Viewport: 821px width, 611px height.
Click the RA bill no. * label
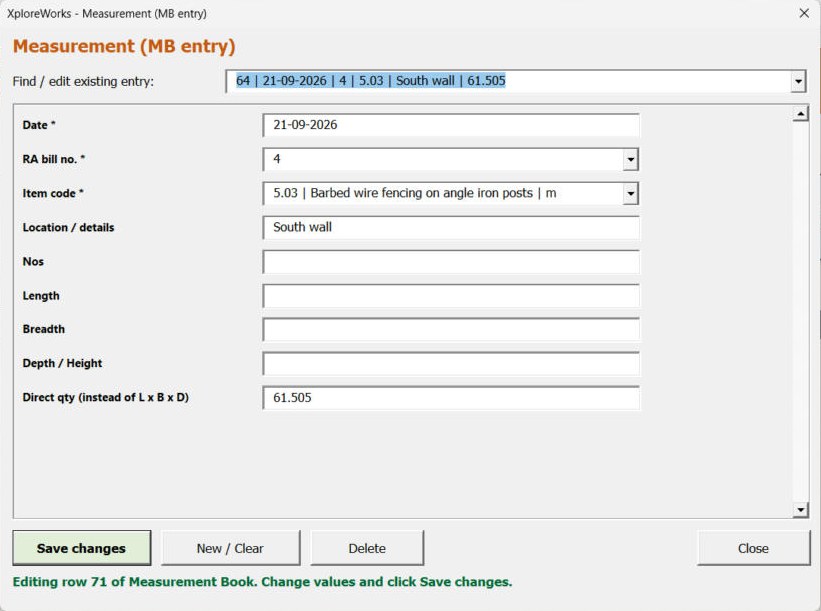[54, 159]
